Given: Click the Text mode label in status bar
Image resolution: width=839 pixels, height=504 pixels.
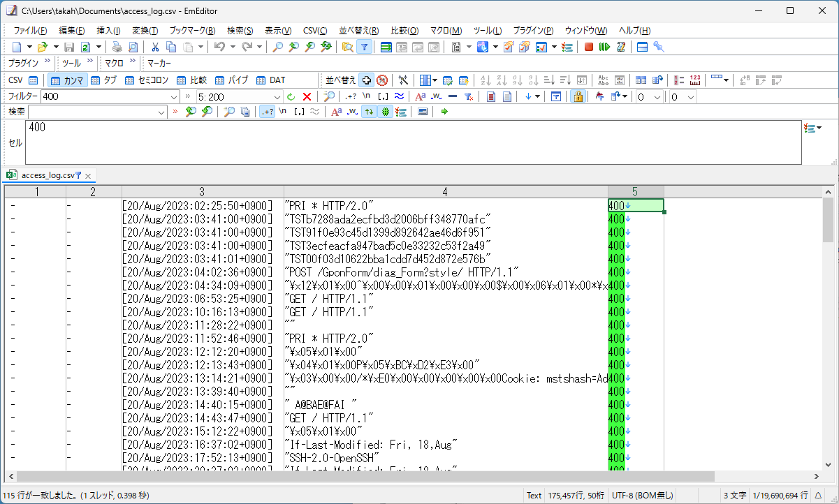Looking at the screenshot, I should [534, 495].
